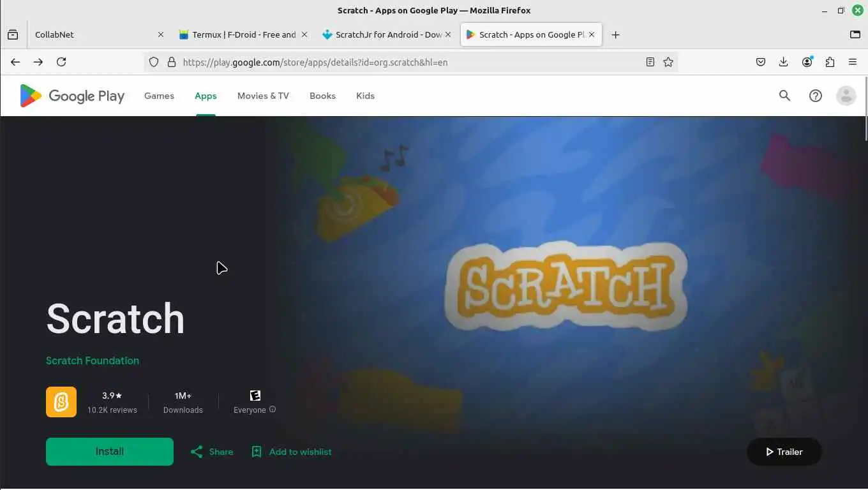Open the Google Play help center icon
Screen dimensions: 868x490
(x=815, y=96)
